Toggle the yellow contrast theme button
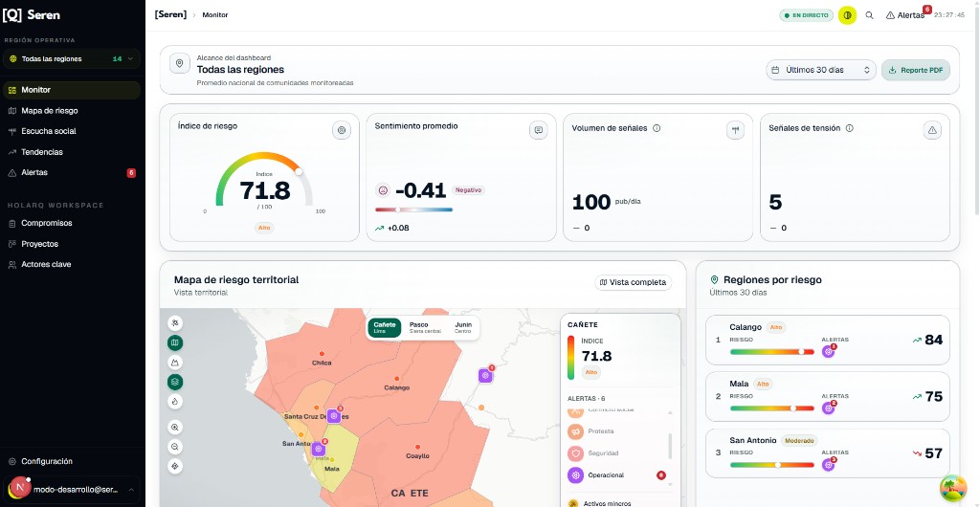 pyautogui.click(x=847, y=15)
